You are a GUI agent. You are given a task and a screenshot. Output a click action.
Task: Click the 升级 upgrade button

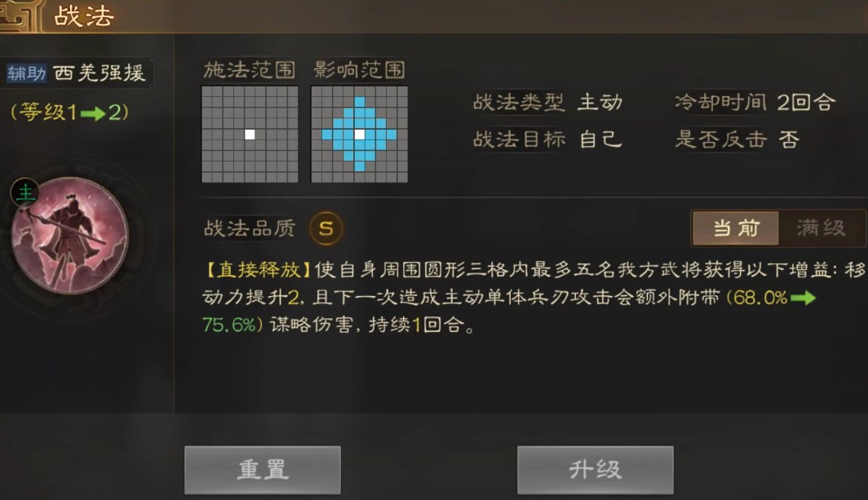(595, 470)
